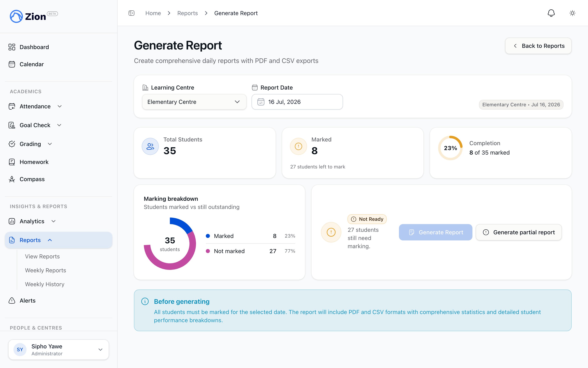Image resolution: width=588 pixels, height=368 pixels.
Task: Click the BETA badge
Action: tap(52, 14)
